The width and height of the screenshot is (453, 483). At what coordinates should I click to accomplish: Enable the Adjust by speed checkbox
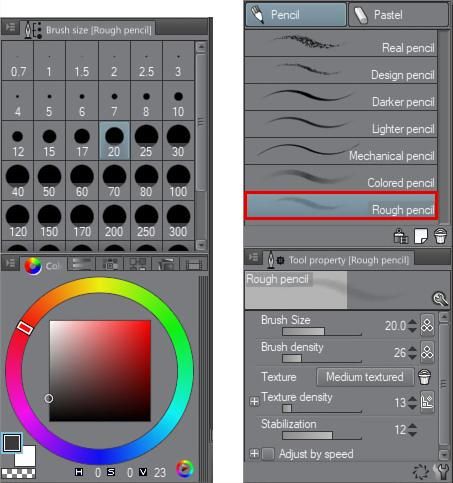[268, 454]
